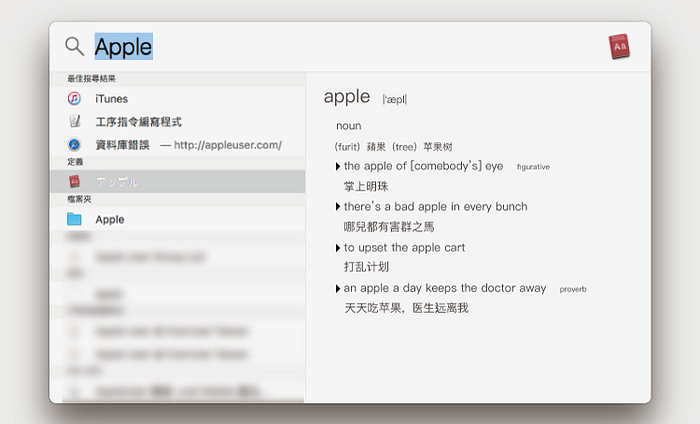The width and height of the screenshot is (700, 424).
Task: Click the (fruit) 蘋果 (tree) 苹果树 line
Action: point(393,147)
